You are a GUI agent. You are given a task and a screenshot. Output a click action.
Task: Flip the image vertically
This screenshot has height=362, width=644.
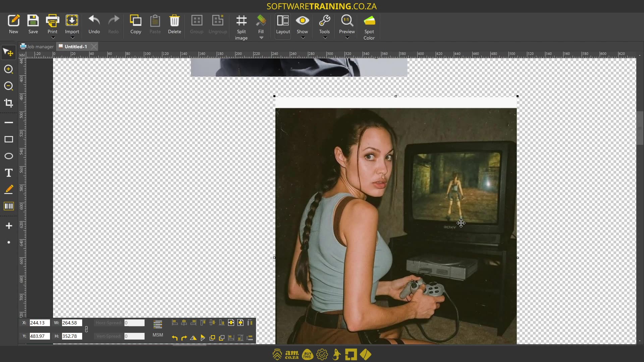[x=203, y=338]
